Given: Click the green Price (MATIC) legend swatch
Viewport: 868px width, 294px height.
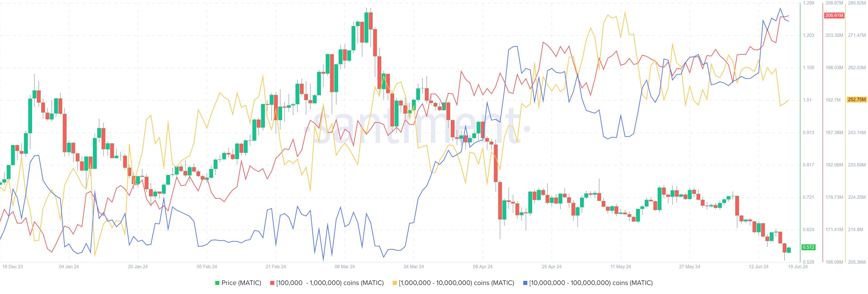Looking at the screenshot, I should pos(217,283).
